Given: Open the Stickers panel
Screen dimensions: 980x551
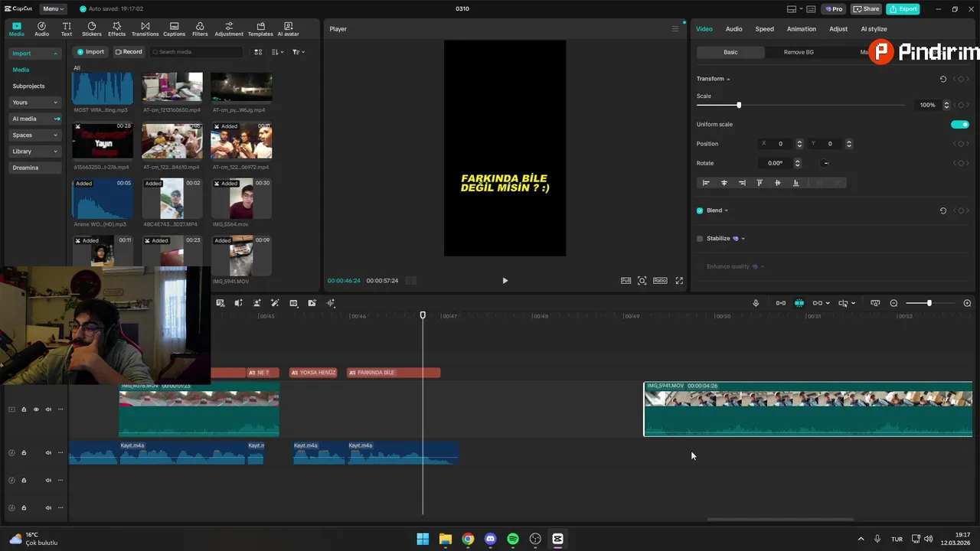Looking at the screenshot, I should [92, 29].
